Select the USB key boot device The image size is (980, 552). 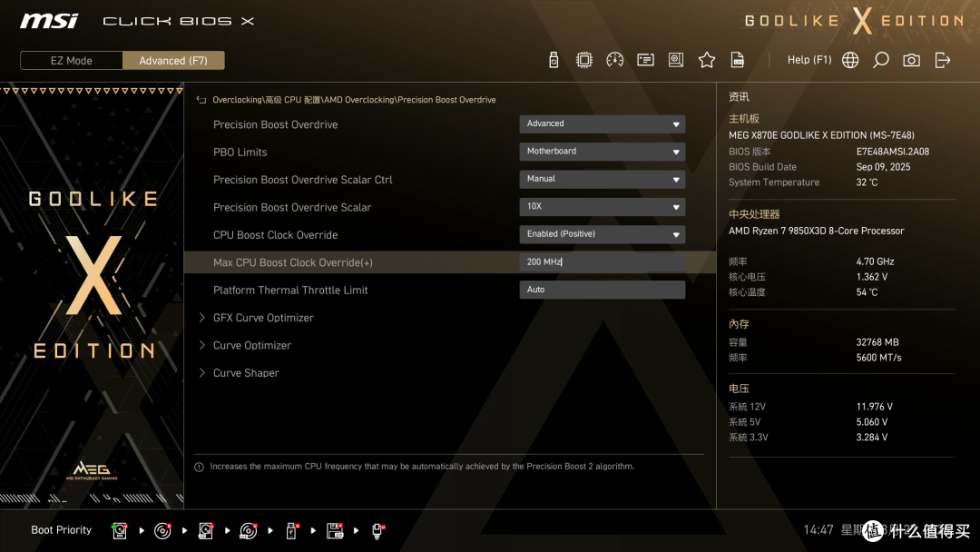pos(292,531)
